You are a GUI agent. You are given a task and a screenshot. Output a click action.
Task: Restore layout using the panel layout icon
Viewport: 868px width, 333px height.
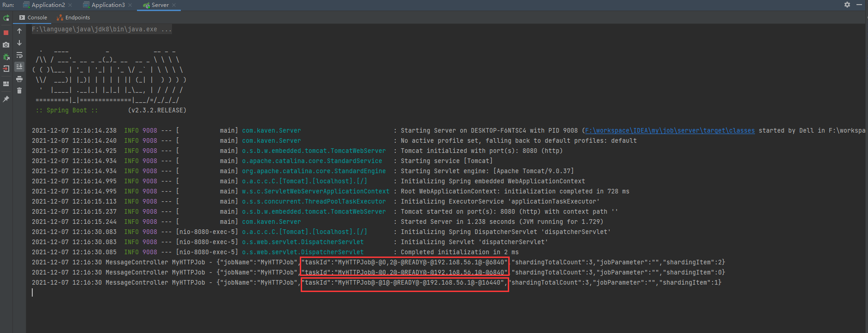click(6, 84)
